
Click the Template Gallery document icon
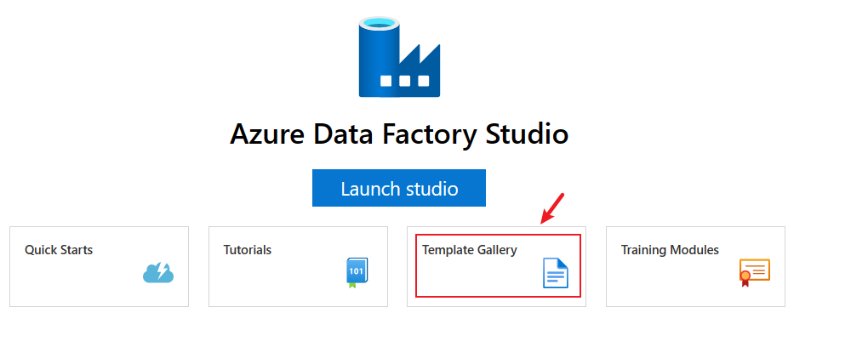(x=555, y=273)
